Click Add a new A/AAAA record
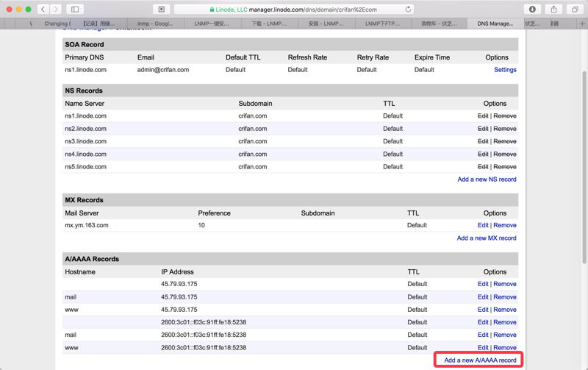 [480, 360]
